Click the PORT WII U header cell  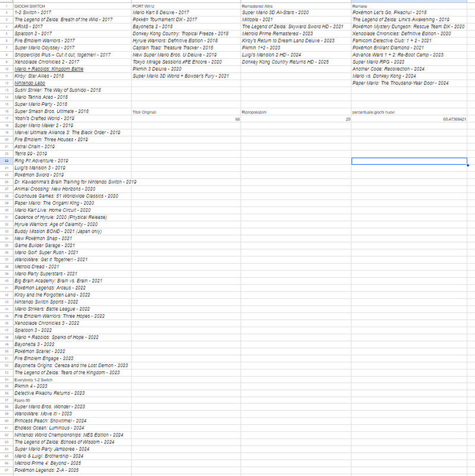(186, 6)
